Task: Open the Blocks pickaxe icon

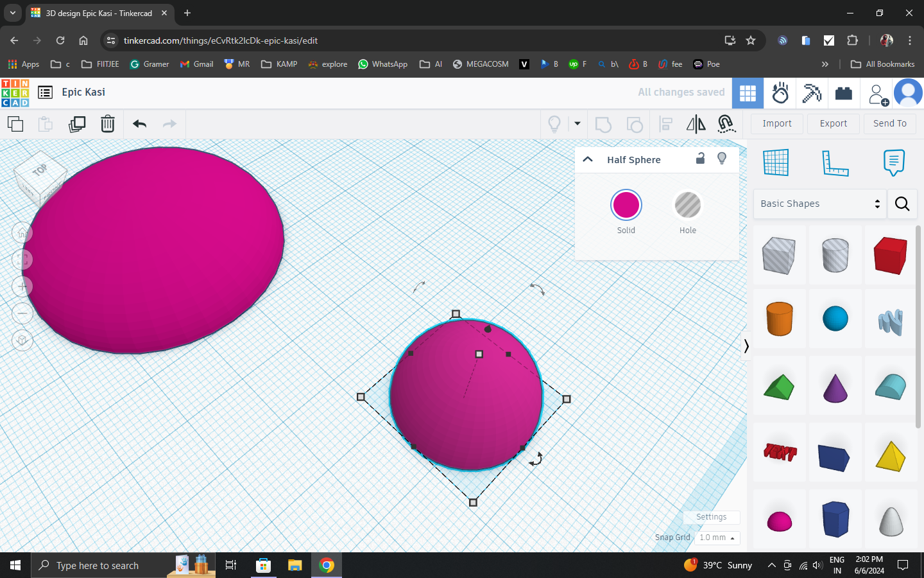Action: coord(812,93)
